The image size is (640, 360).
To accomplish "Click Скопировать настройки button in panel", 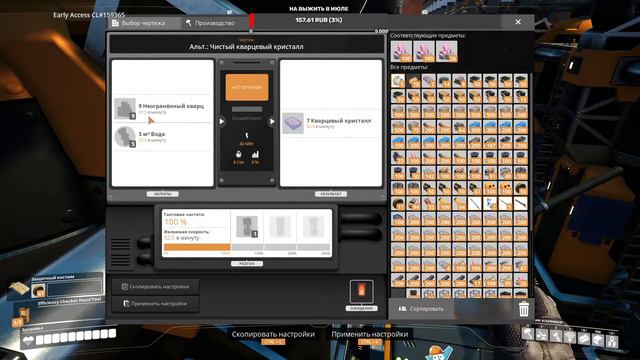I will [x=156, y=287].
